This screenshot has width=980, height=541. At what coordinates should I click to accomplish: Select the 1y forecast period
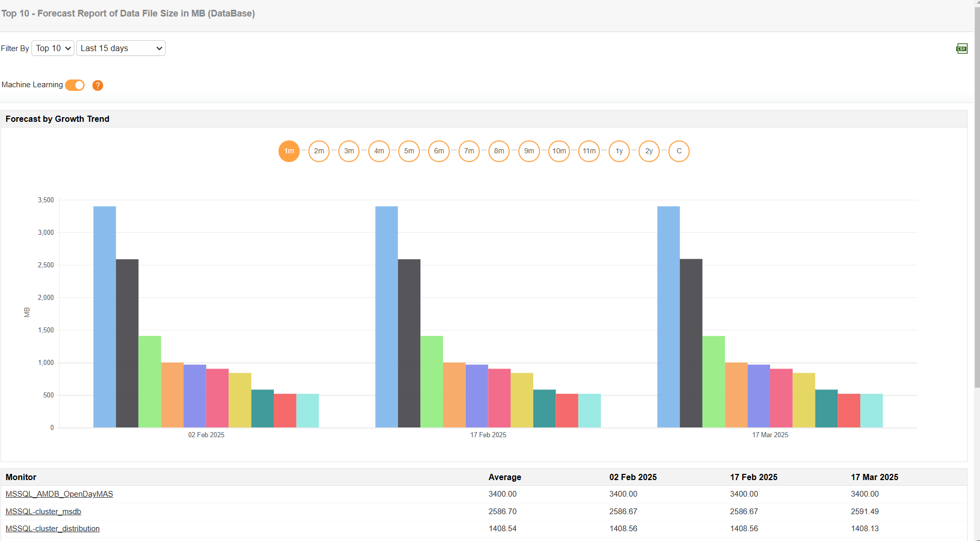619,151
